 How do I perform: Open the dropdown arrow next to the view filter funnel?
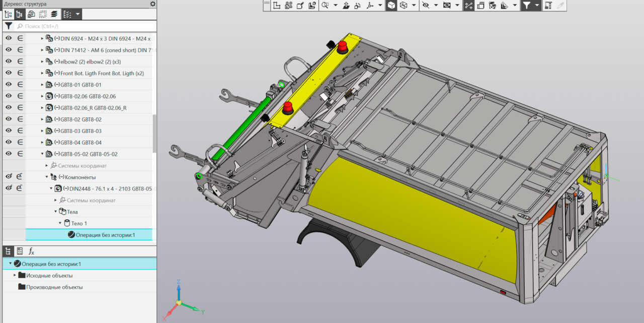pyautogui.click(x=537, y=6)
